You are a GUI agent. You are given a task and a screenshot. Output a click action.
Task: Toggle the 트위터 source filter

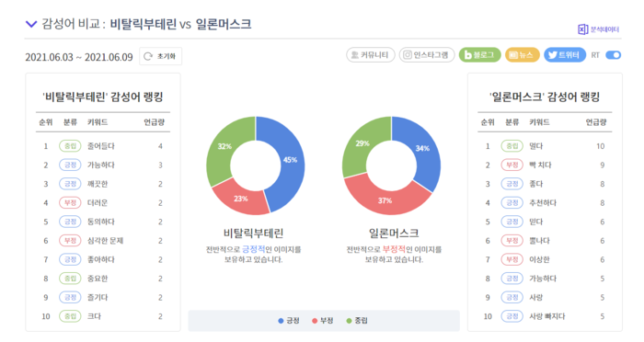click(565, 55)
